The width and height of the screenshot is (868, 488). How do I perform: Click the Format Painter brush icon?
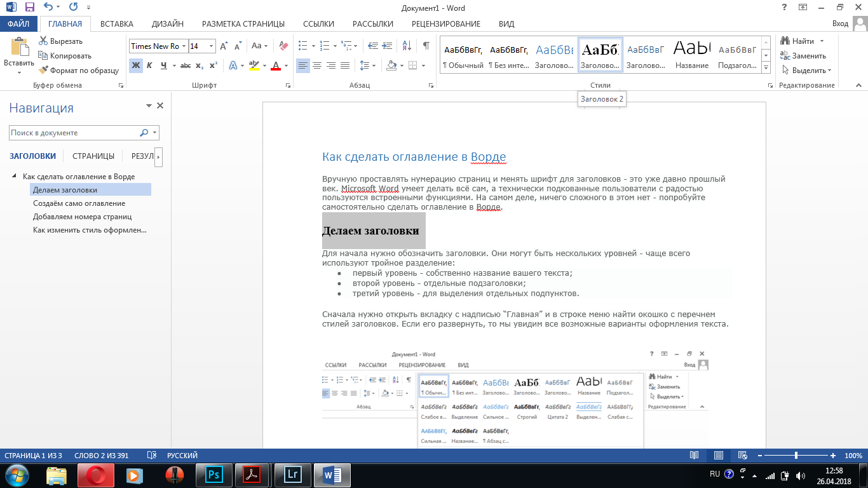click(x=44, y=71)
